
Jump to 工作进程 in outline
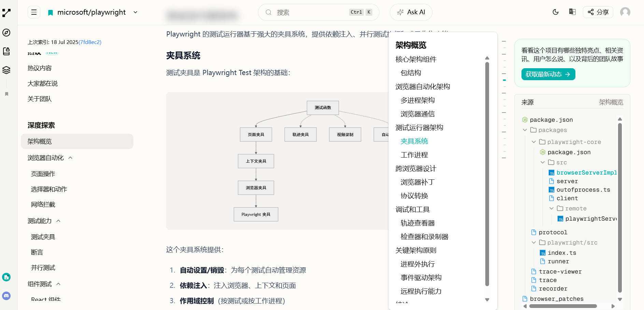click(x=414, y=155)
